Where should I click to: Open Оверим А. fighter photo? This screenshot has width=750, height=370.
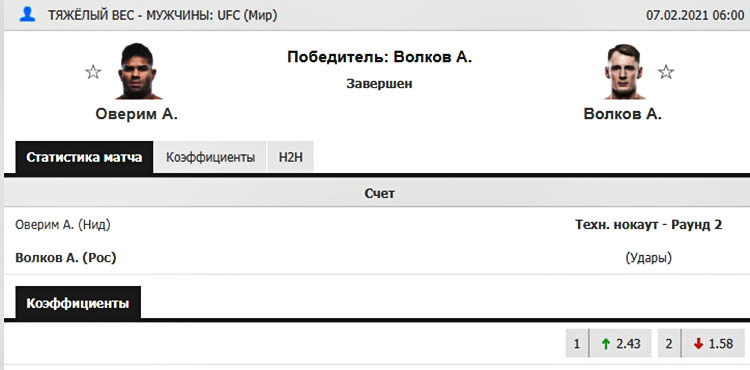coord(138,71)
